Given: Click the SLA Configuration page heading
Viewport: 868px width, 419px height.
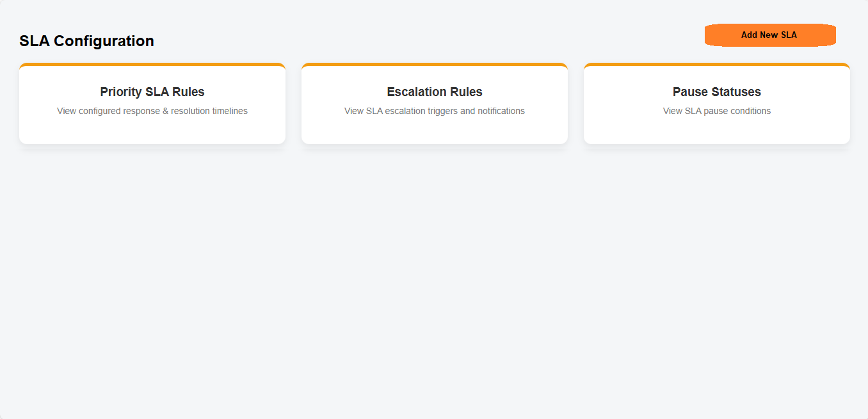Looking at the screenshot, I should [86, 41].
